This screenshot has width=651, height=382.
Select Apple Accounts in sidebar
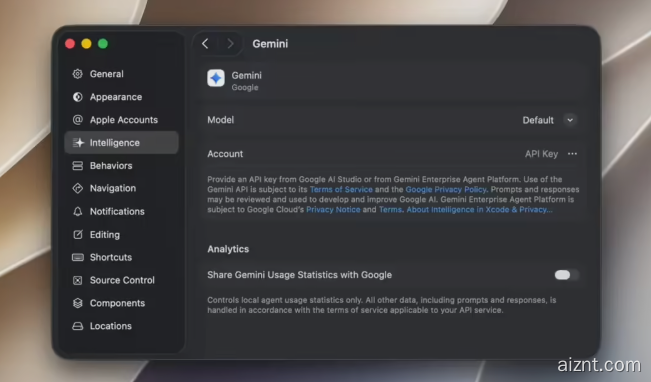121,120
